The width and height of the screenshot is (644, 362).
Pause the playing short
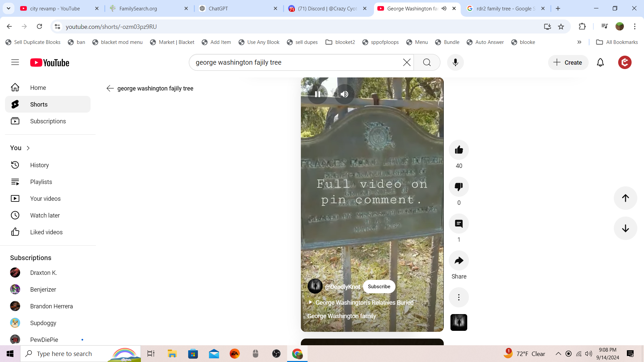[x=317, y=94]
